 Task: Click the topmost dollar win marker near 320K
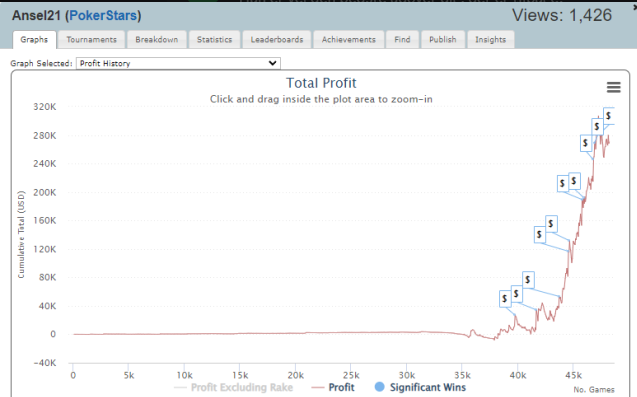point(608,116)
